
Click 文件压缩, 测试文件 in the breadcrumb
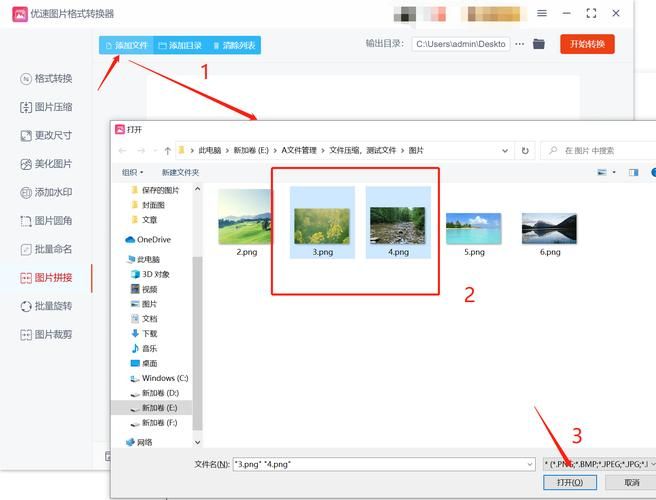(x=362, y=150)
